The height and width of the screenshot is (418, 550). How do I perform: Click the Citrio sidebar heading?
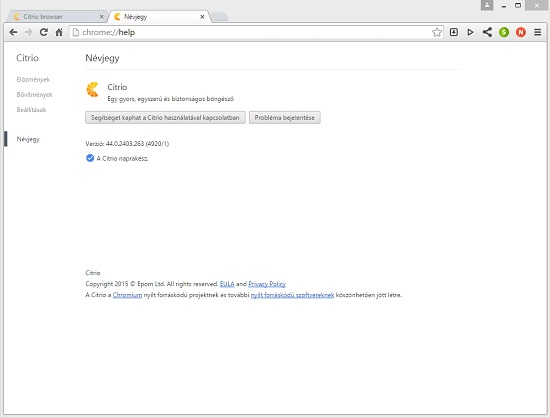pos(27,58)
